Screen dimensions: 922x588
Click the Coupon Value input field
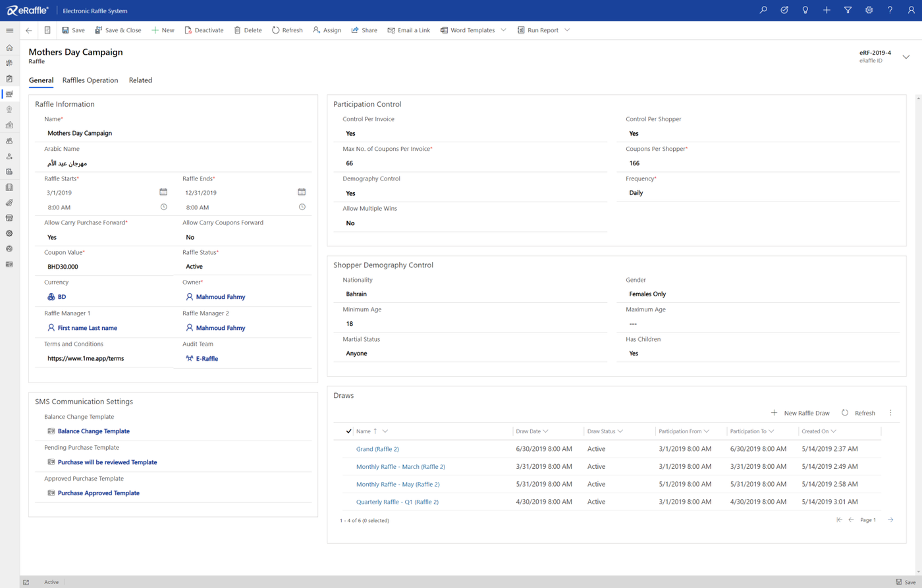tap(105, 267)
